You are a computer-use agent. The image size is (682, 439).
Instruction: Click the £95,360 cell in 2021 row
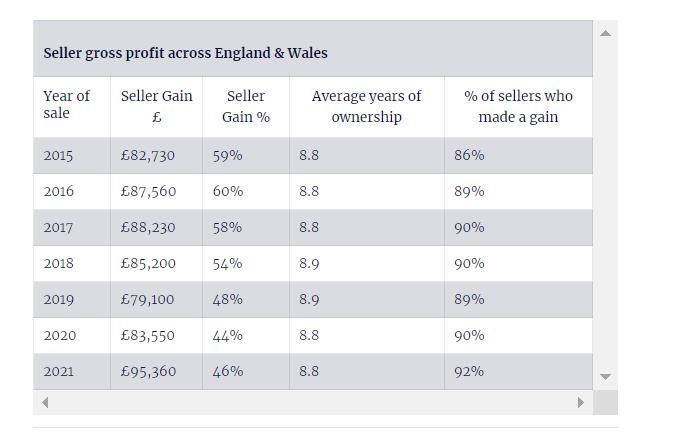(x=148, y=371)
